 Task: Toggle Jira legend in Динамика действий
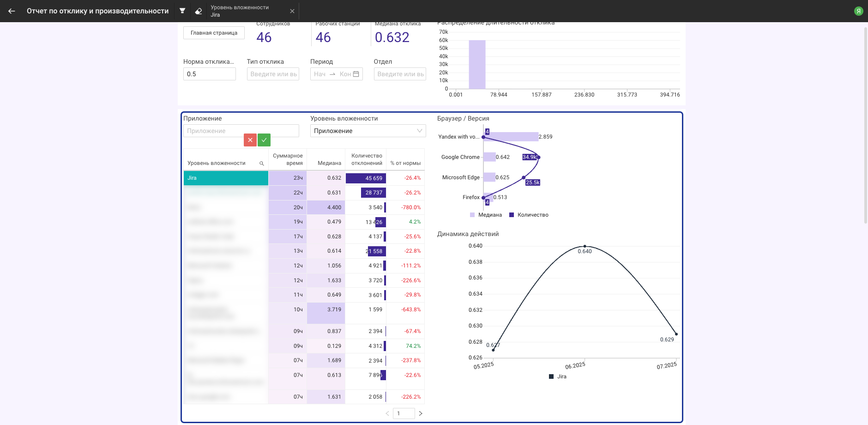tap(558, 376)
